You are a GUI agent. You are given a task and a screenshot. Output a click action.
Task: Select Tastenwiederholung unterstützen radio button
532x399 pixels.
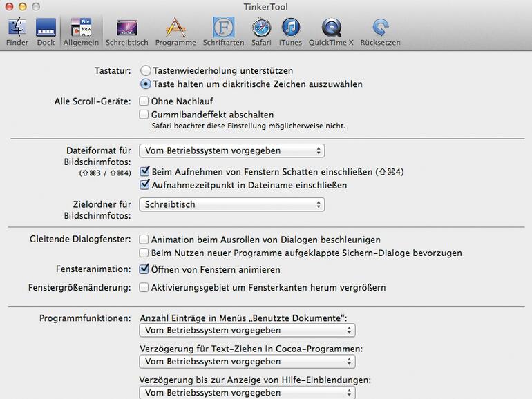(146, 70)
